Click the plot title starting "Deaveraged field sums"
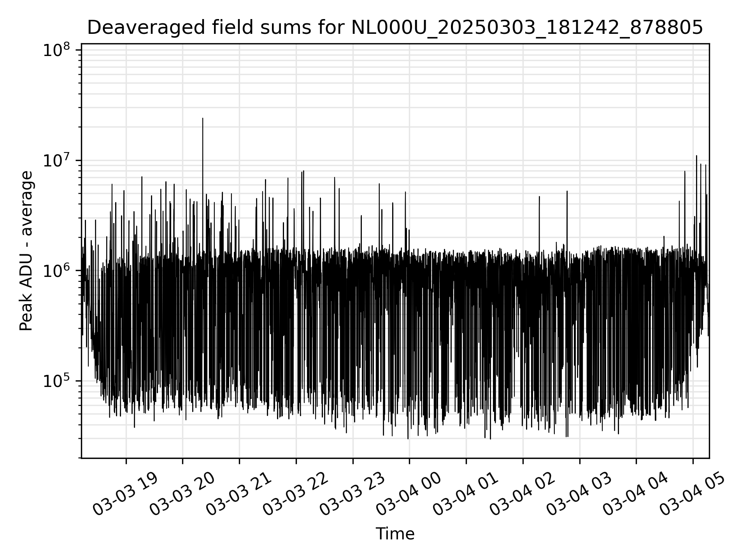Image resolution: width=747 pixels, height=560 pixels. coord(395,28)
